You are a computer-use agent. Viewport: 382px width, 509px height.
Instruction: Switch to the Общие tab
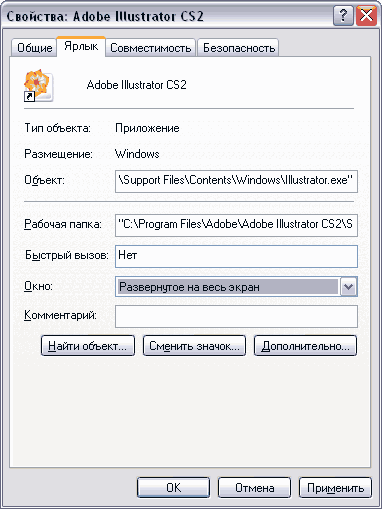[35, 48]
